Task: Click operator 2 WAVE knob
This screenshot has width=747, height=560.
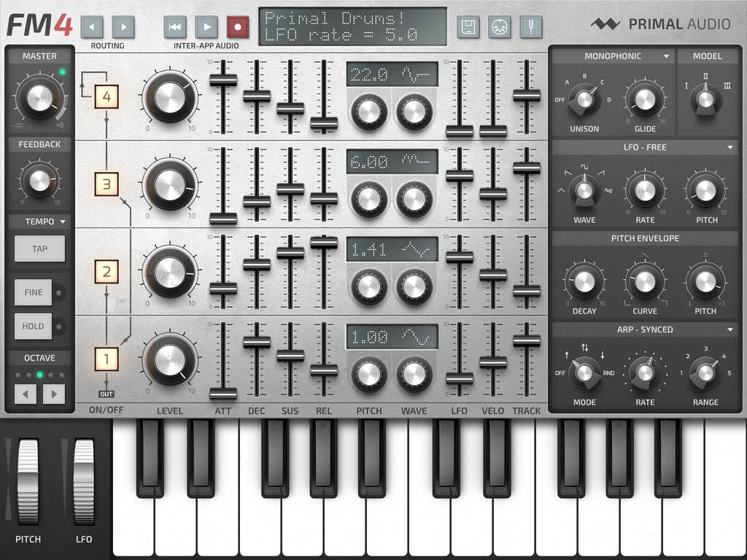Action: 414,287
